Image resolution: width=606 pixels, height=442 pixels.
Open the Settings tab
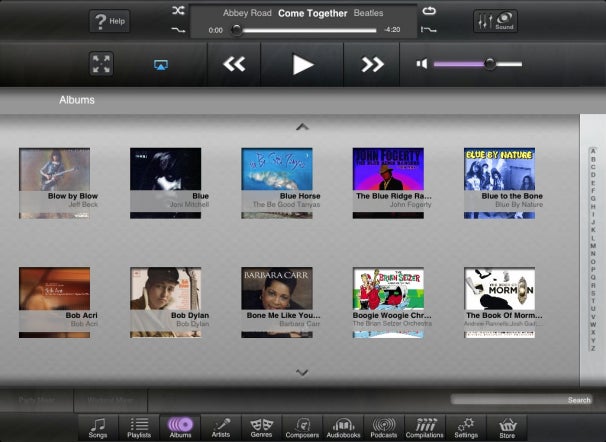466,428
